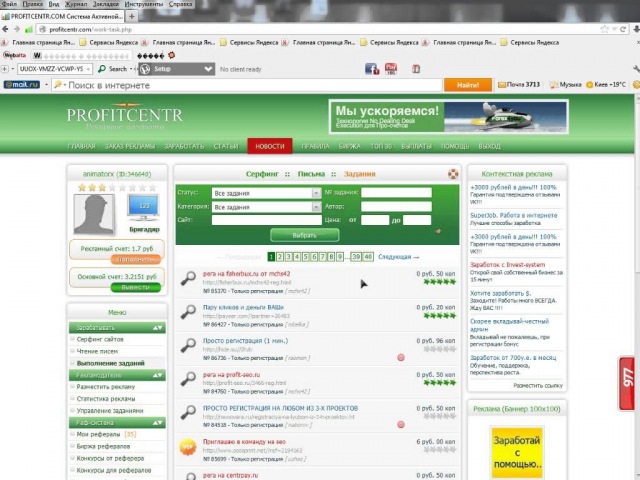Click the yellow Заработай с помощью banner
640x480 pixels.
point(517,452)
